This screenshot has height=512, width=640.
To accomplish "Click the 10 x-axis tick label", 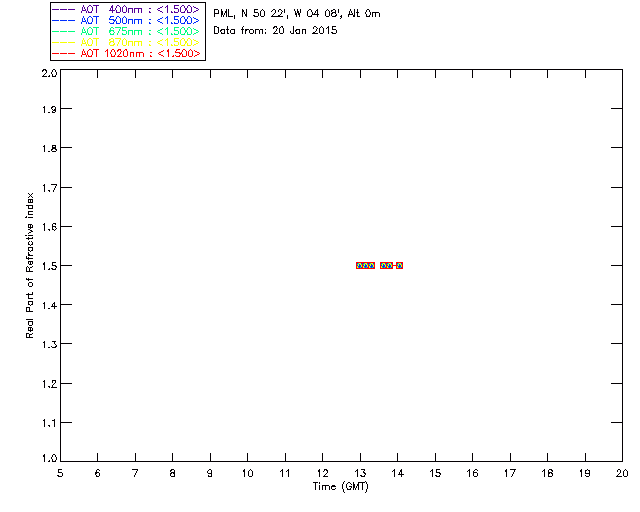I will tap(247, 473).
